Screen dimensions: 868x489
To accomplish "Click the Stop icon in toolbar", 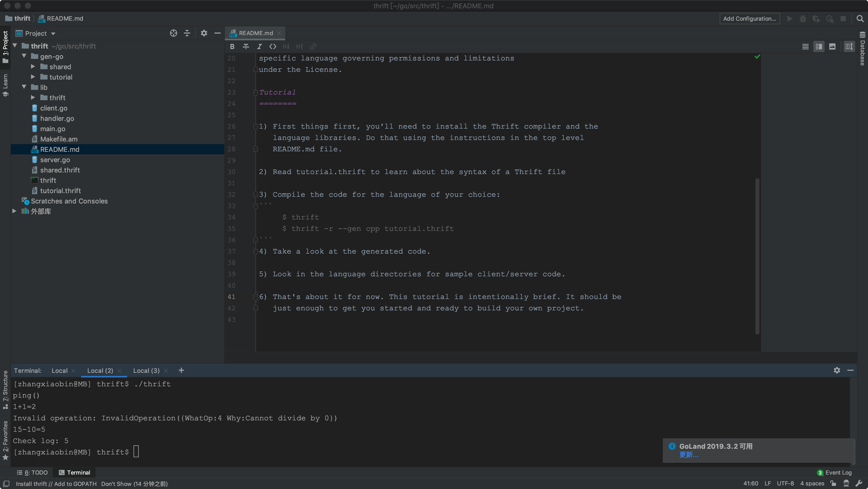I will point(843,19).
